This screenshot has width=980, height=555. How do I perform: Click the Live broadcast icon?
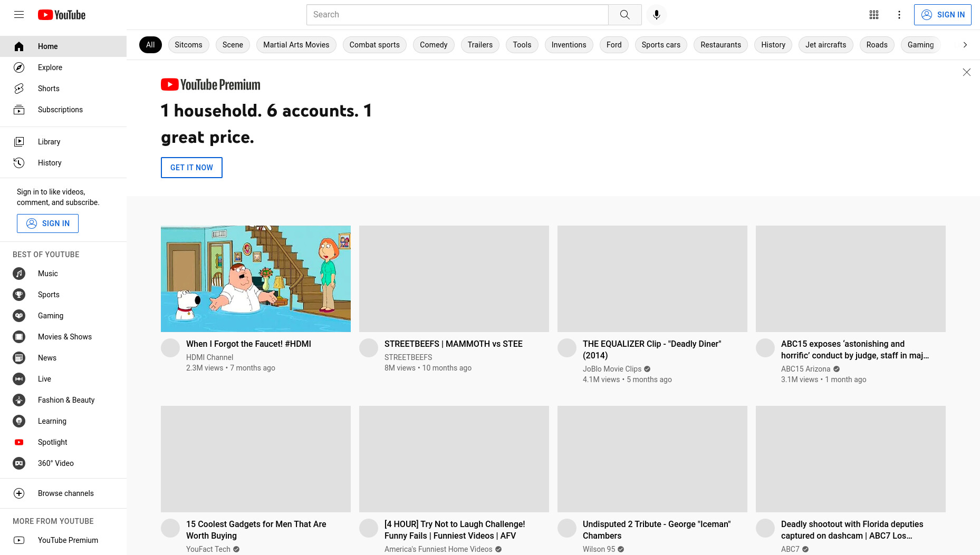[19, 379]
